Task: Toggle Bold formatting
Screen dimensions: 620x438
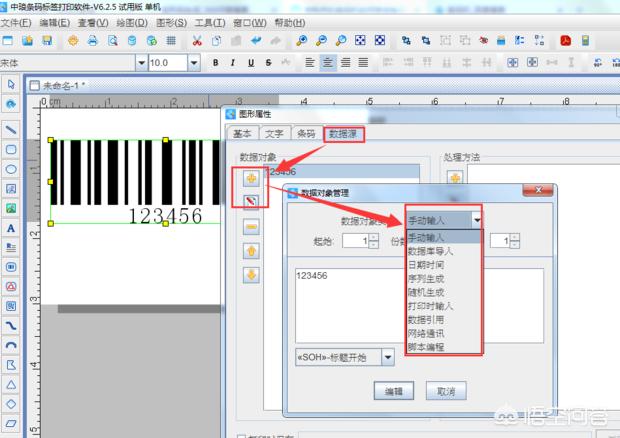Action: [215, 62]
